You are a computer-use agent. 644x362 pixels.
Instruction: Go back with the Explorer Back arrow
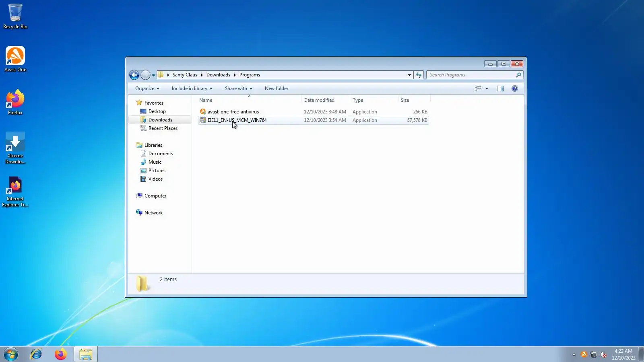point(134,75)
